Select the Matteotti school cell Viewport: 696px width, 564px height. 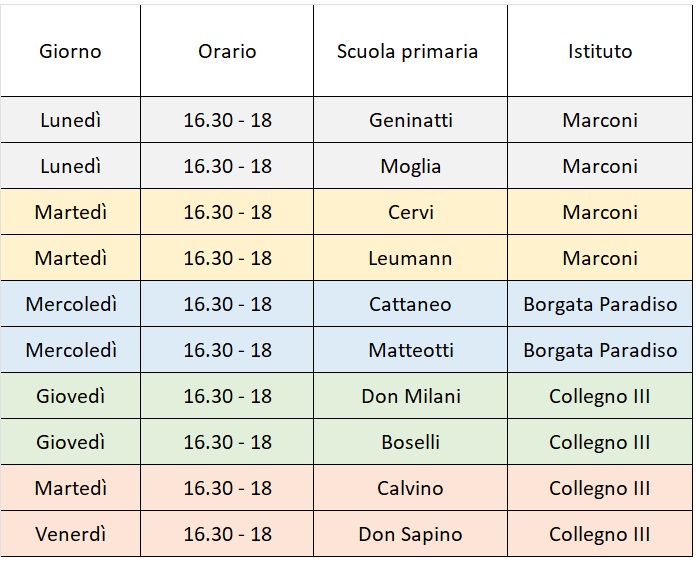pyautogui.click(x=410, y=350)
